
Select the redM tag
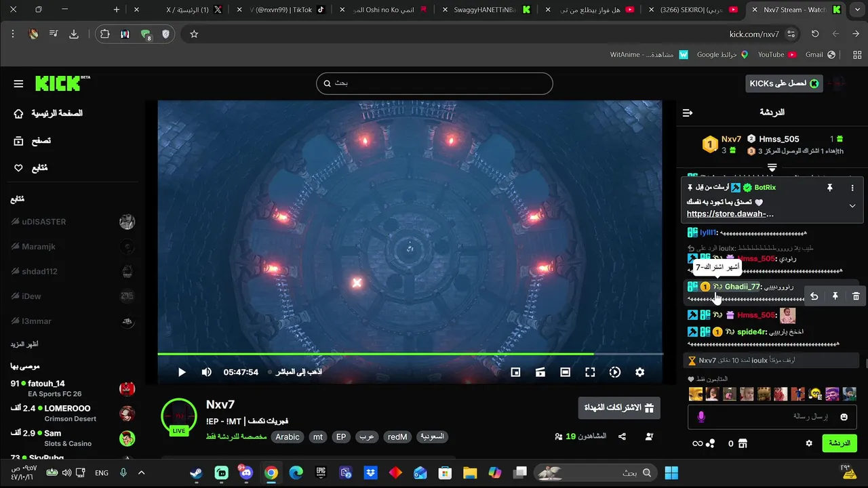tap(397, 437)
